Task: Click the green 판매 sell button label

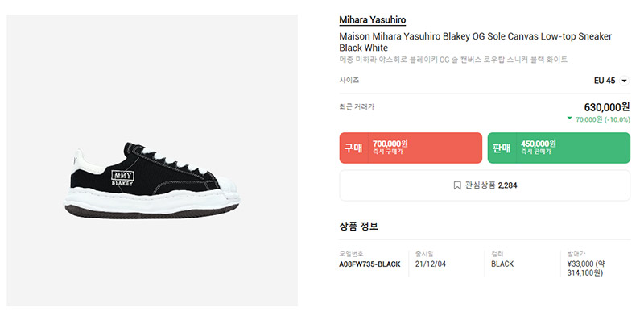Action: [x=502, y=148]
